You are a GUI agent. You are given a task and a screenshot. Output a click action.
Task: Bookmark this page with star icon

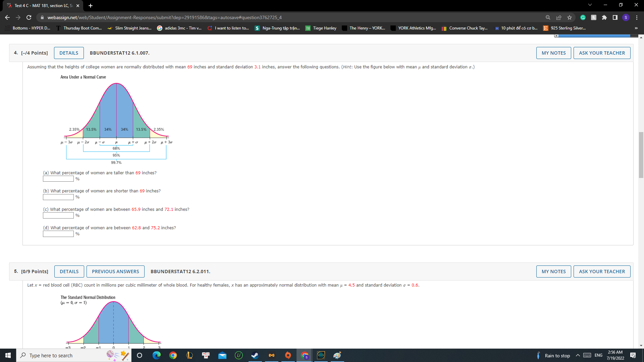(570, 17)
